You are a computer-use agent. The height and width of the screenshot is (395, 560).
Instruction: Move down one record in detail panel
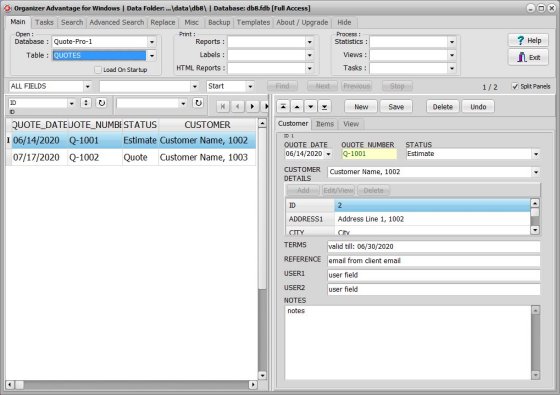311,106
